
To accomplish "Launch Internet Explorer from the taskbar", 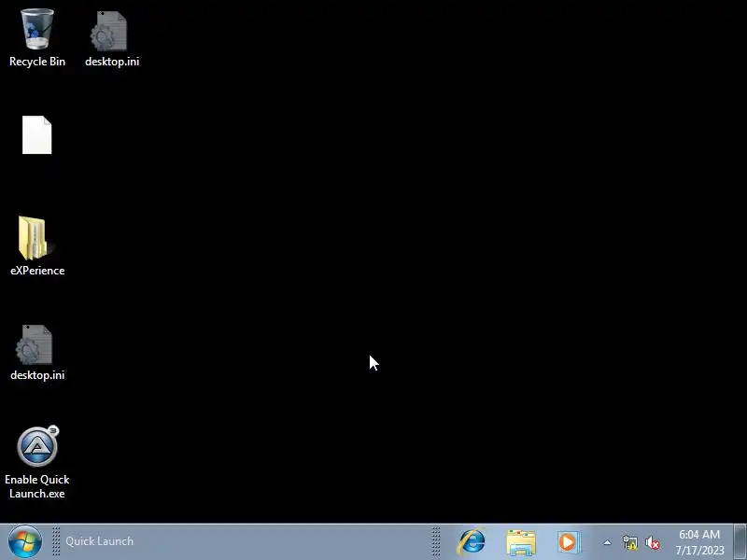I will coord(472,541).
